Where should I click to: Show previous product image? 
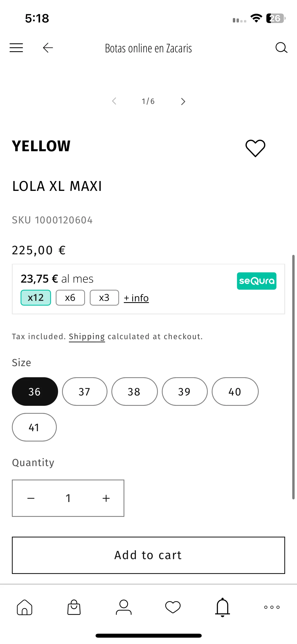114,101
